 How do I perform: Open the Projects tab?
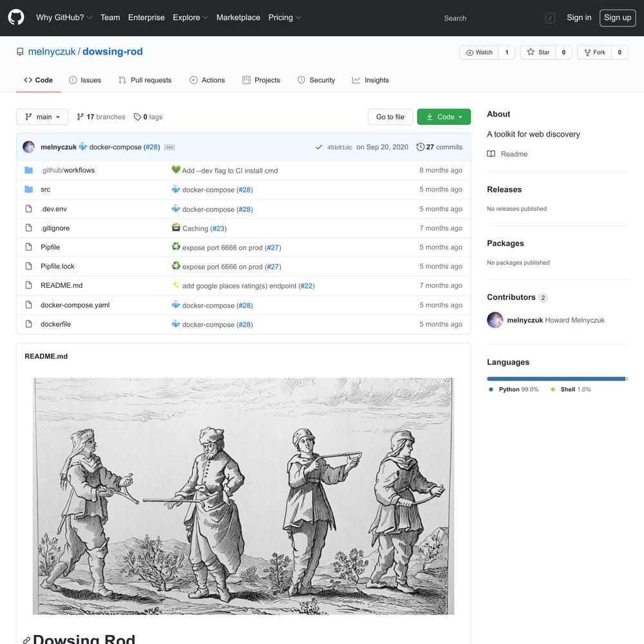point(261,80)
